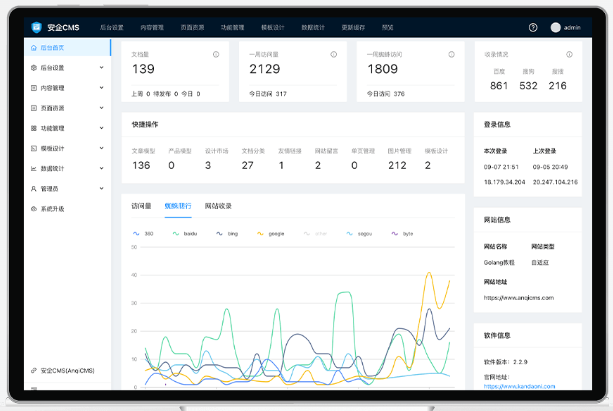Expand sidebar 模板设计 with its chevron
Screen dimensions: 613x411
pyautogui.click(x=102, y=148)
